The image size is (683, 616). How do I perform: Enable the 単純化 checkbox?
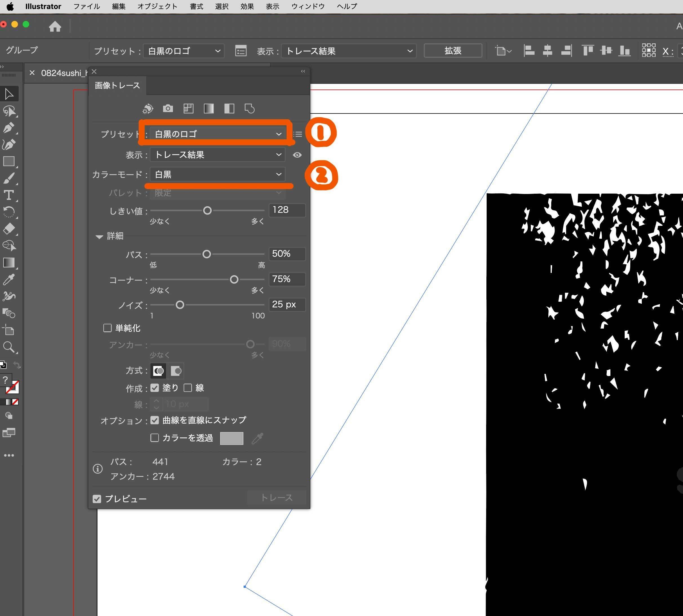(107, 328)
